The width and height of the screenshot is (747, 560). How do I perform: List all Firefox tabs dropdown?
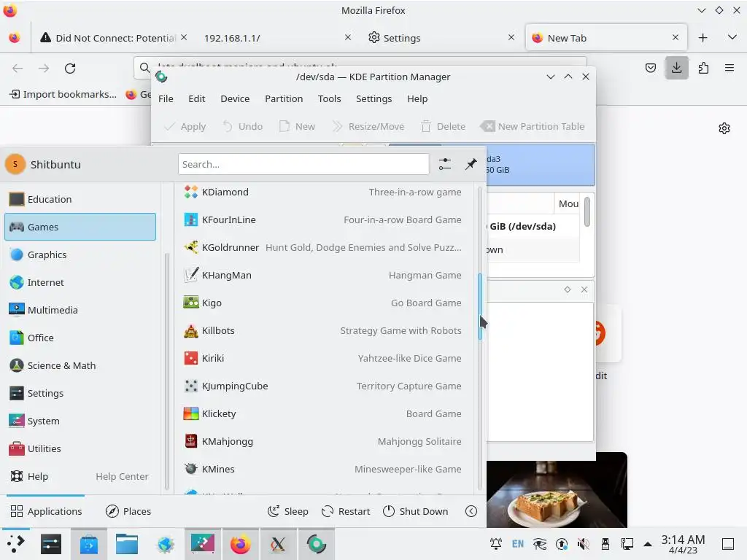(732, 38)
